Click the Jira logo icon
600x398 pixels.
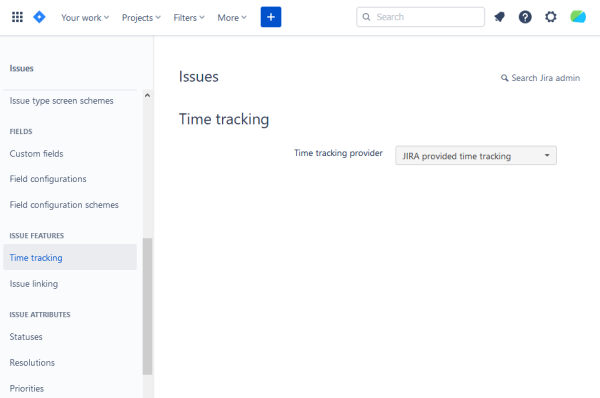click(x=39, y=17)
